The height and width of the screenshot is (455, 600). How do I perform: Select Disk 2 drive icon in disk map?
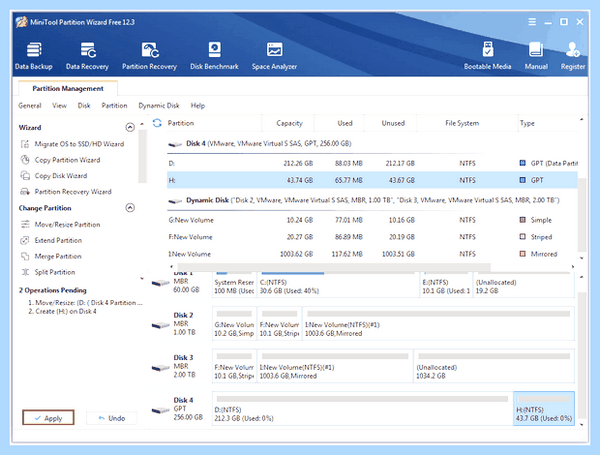pyautogui.click(x=160, y=325)
